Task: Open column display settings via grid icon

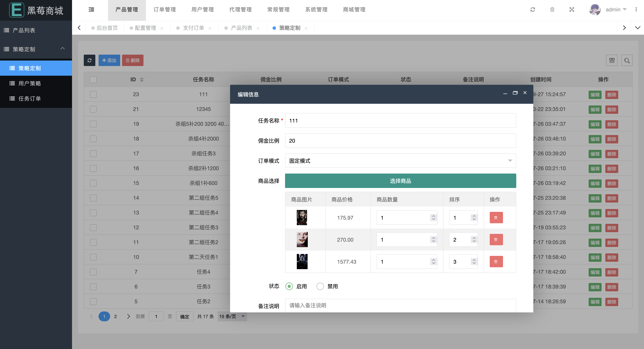Action: (612, 60)
